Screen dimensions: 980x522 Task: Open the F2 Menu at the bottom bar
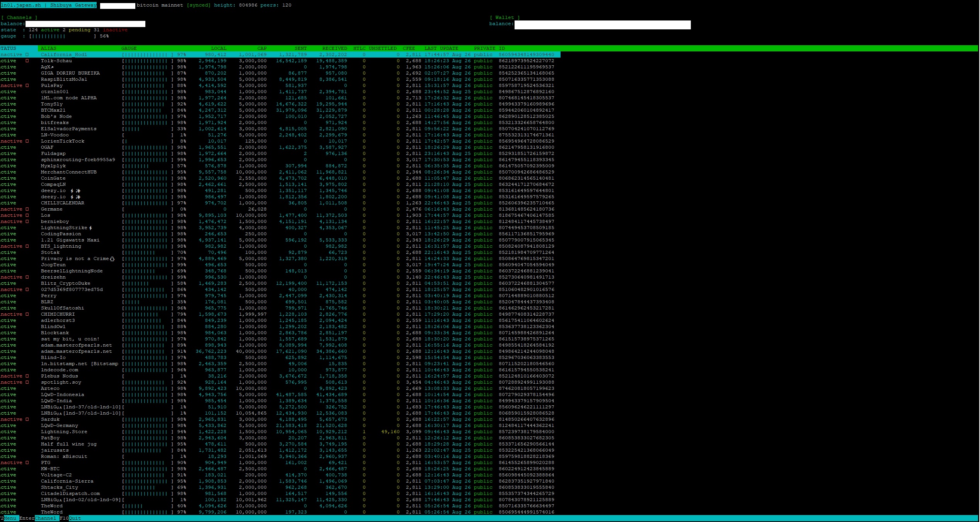(x=10, y=518)
